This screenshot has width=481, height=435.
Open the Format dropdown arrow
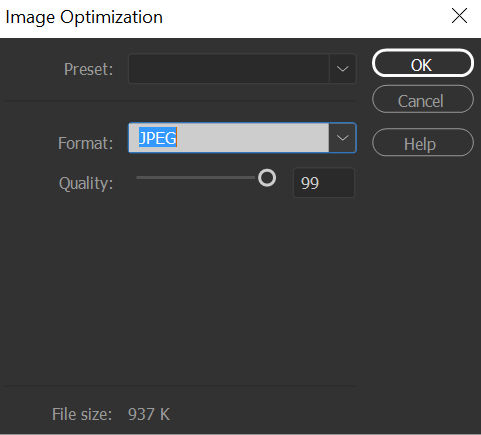[342, 138]
